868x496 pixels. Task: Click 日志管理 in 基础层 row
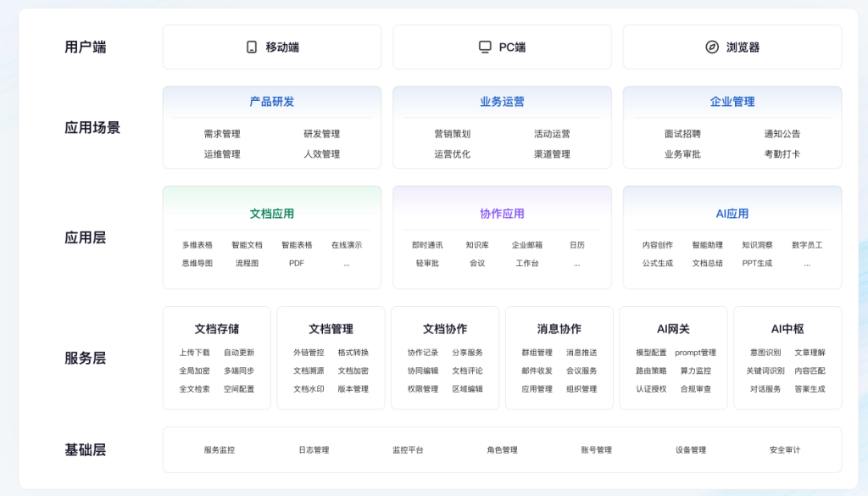[314, 449]
